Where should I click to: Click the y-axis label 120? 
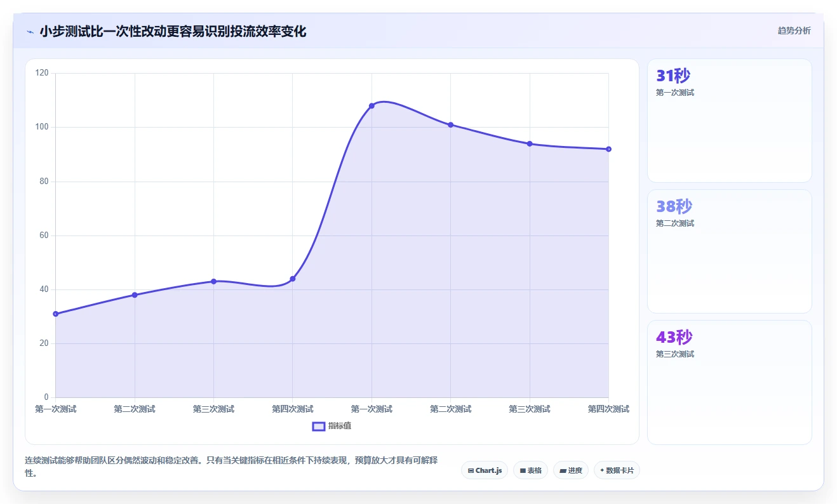(x=42, y=73)
